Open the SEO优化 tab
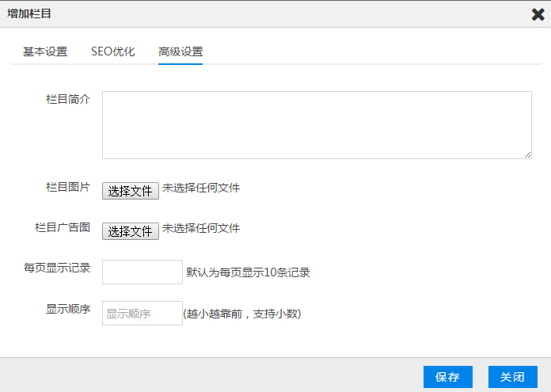The height and width of the screenshot is (392, 551). tap(113, 52)
